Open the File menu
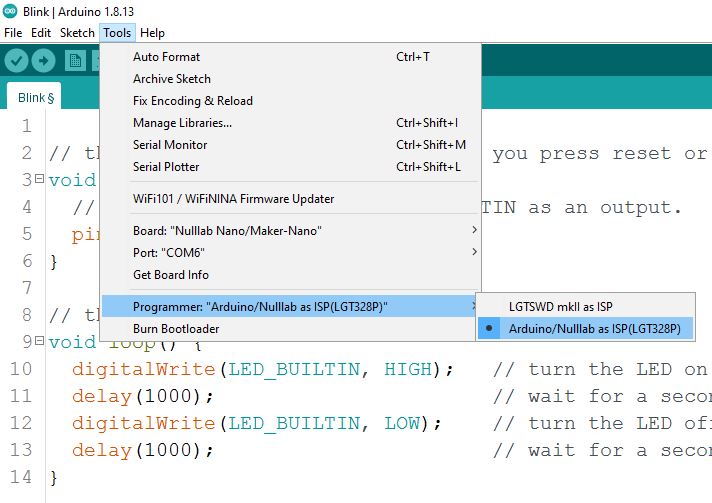 click(x=13, y=33)
